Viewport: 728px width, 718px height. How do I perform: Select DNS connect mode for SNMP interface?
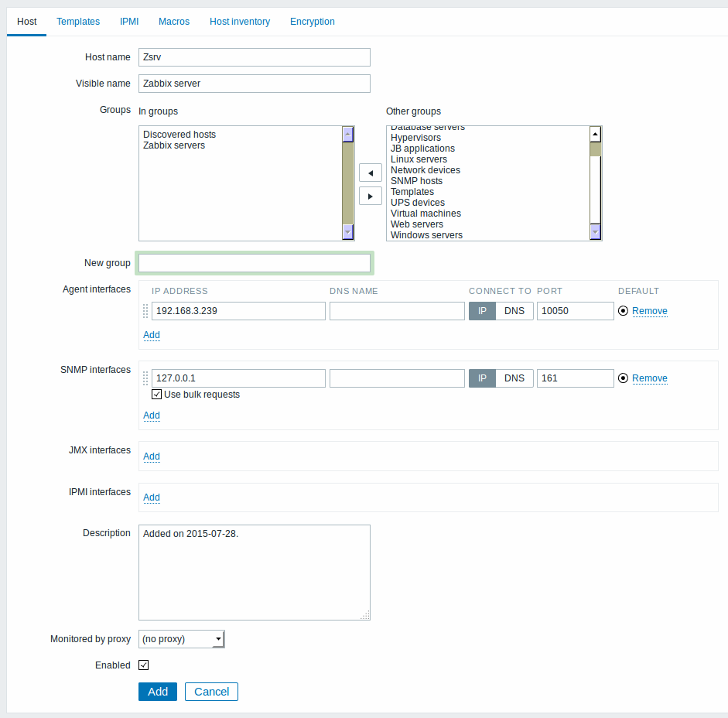click(514, 378)
